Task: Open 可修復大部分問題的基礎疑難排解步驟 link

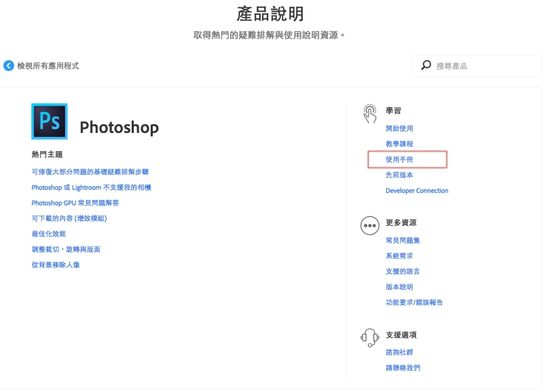Action: point(90,172)
